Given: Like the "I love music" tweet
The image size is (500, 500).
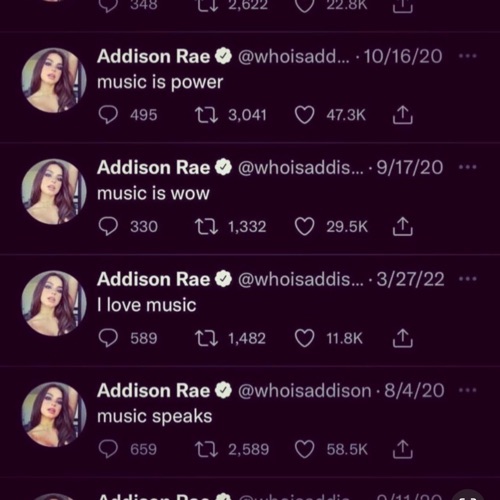Looking at the screenshot, I should (x=305, y=338).
